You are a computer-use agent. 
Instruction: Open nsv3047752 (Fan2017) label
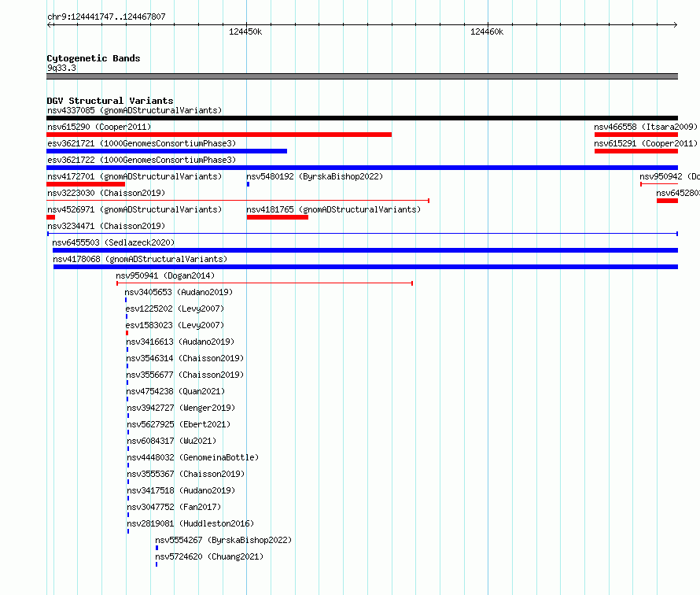[x=174, y=507]
